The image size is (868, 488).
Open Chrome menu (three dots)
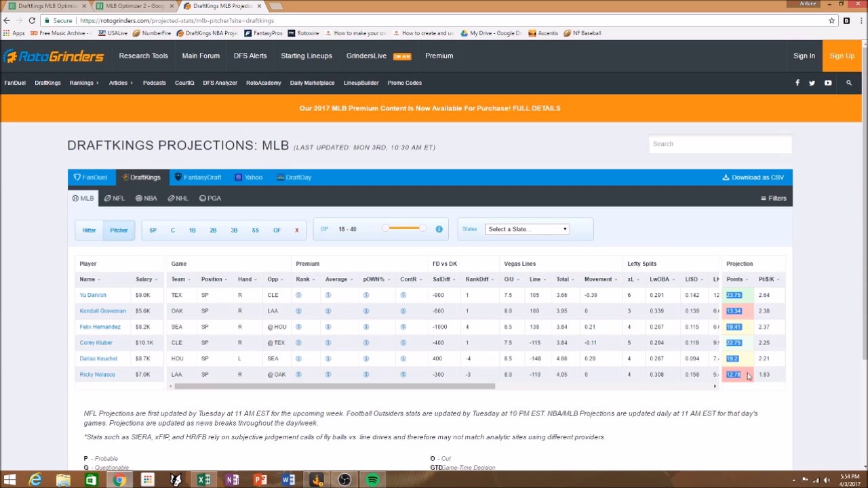coord(860,20)
